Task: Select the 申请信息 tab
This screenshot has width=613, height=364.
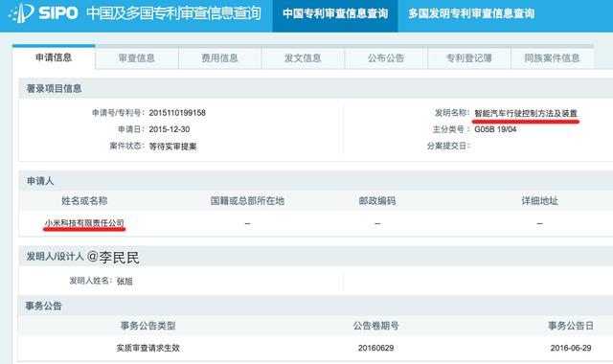Action: tap(54, 57)
